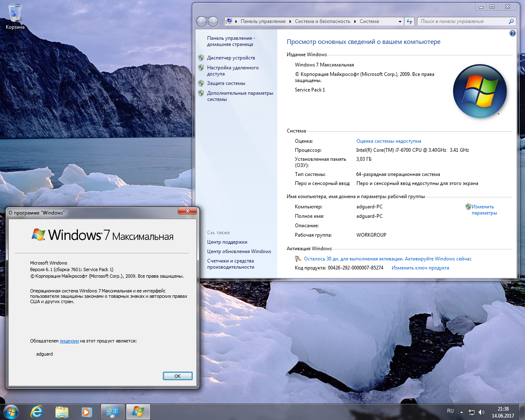The width and height of the screenshot is (525, 420).
Task: Open 'Панель управления - домашняя страница' link
Action: [x=231, y=41]
